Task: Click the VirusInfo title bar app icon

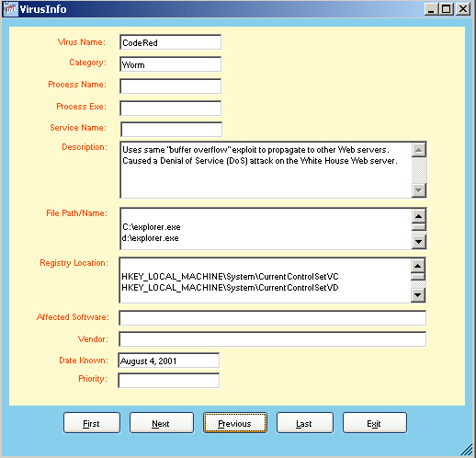Action: (10, 9)
